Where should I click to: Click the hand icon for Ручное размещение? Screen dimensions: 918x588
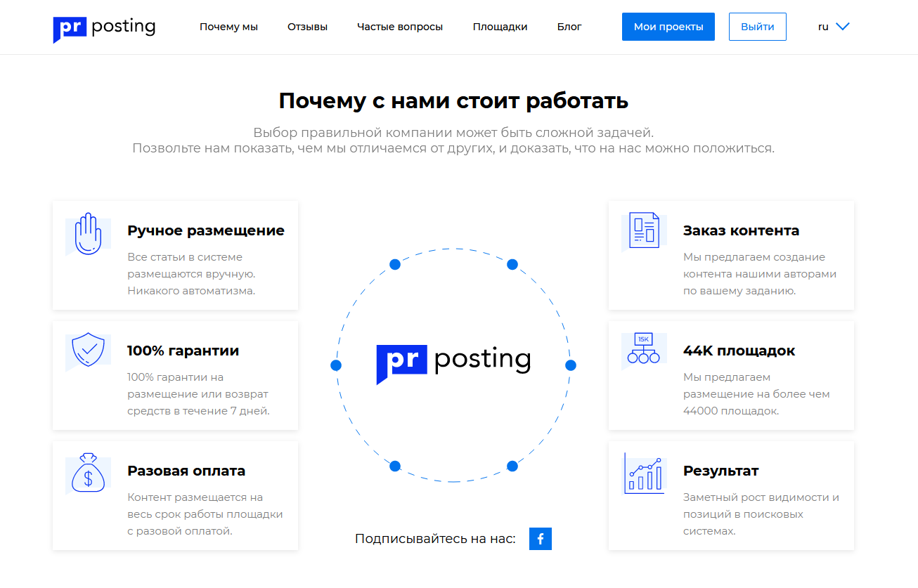[x=88, y=234]
